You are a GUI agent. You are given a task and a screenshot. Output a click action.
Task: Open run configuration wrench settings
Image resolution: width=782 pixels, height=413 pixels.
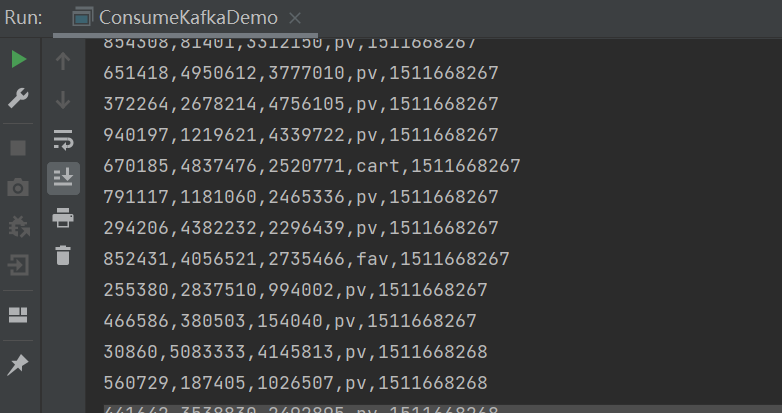pos(18,99)
